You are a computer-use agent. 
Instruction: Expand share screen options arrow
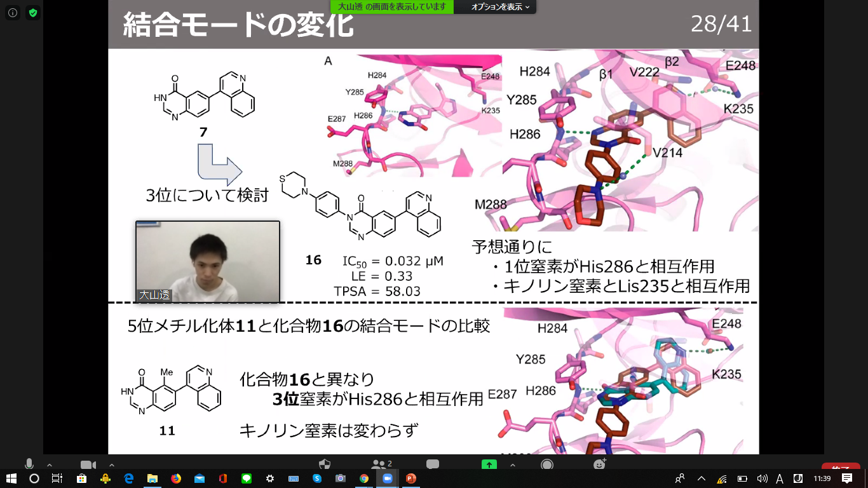513,464
